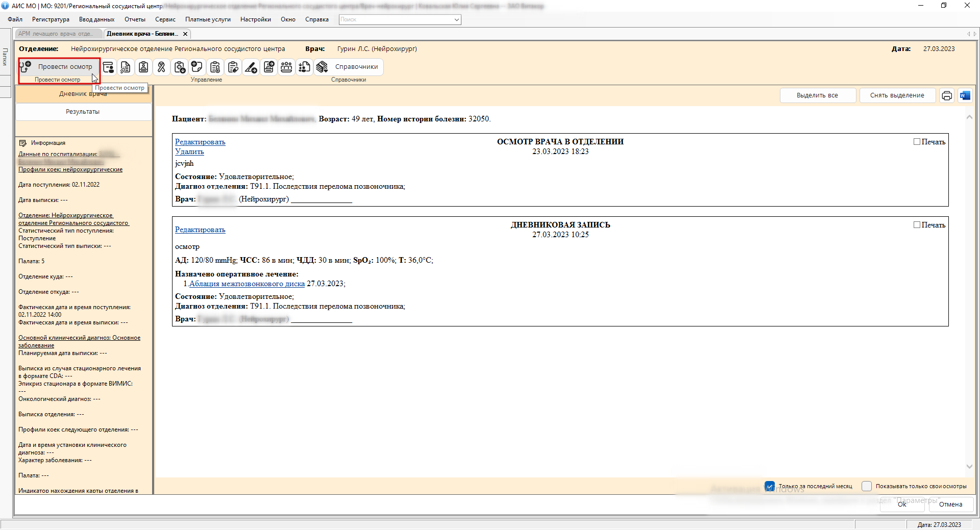Click the Провести осмотр stethoscope button

tap(59, 67)
